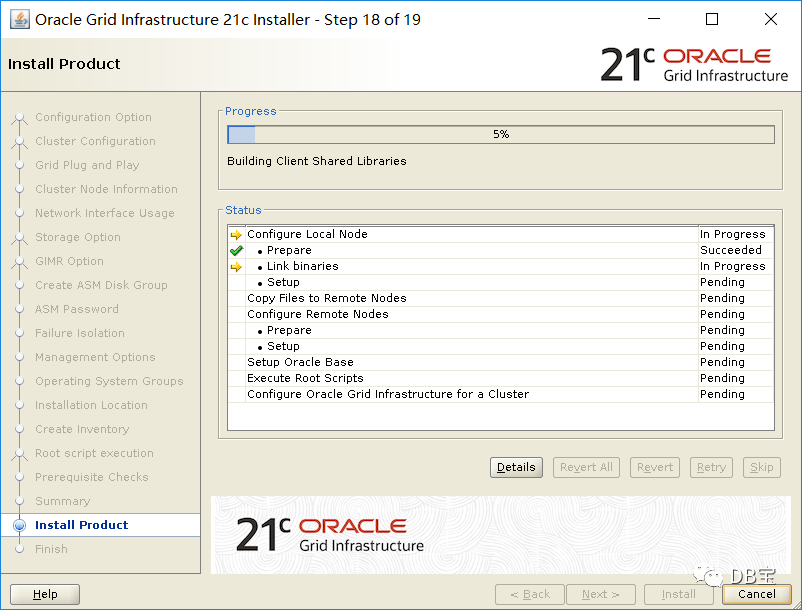Image resolution: width=802 pixels, height=610 pixels.
Task: Minimize the installer window
Action: coord(654,19)
